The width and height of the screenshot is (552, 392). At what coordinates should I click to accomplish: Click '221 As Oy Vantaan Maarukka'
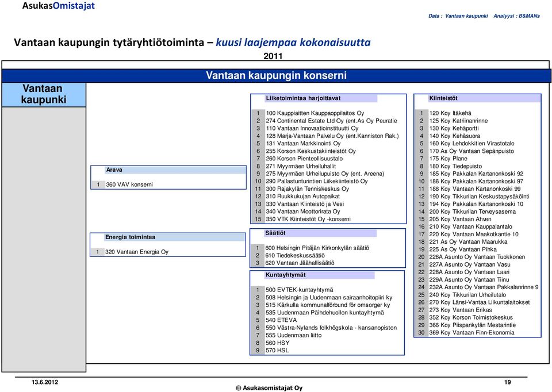point(468,242)
